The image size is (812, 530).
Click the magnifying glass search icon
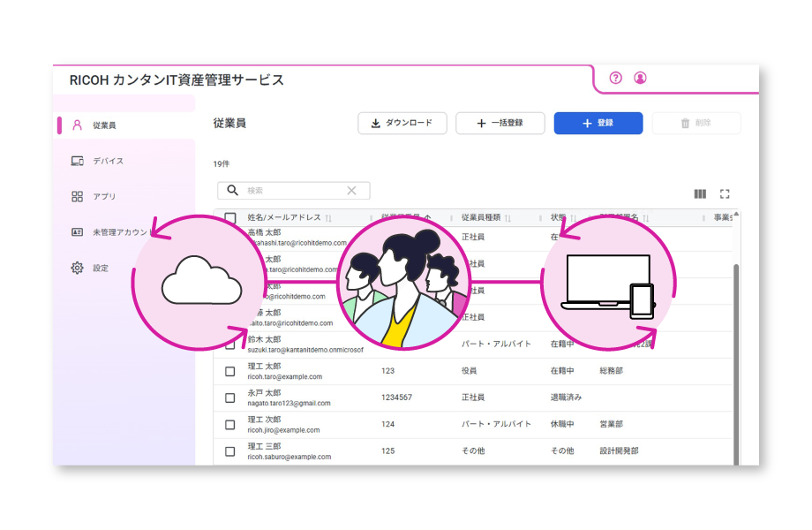(x=233, y=191)
